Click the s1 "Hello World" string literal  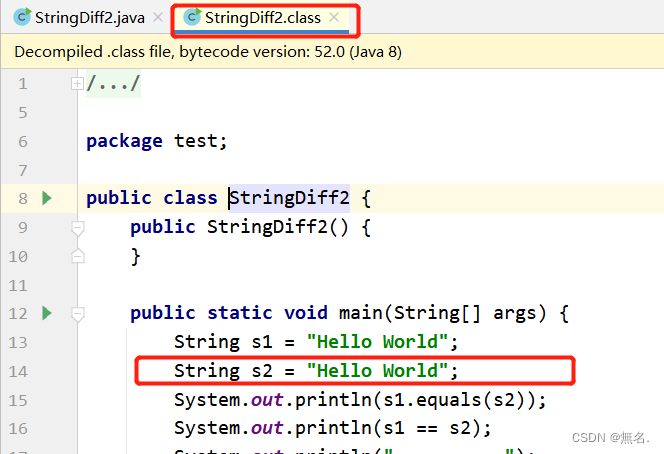(378, 342)
